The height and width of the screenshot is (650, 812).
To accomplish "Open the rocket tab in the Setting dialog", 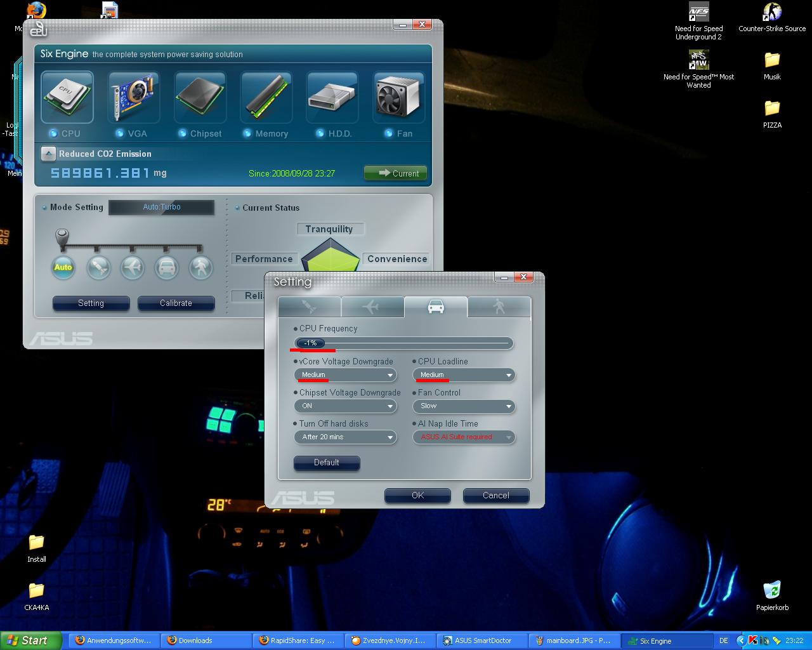I will [x=309, y=307].
